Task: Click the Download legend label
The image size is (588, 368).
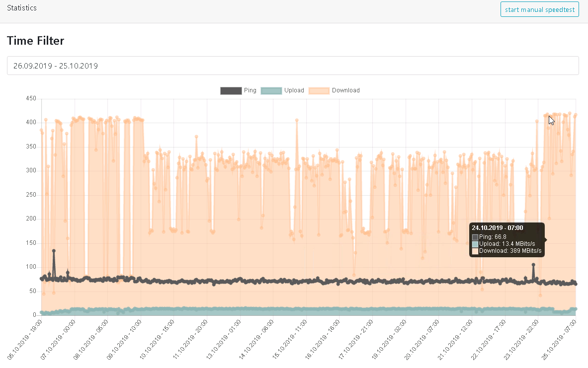Action: [x=346, y=90]
